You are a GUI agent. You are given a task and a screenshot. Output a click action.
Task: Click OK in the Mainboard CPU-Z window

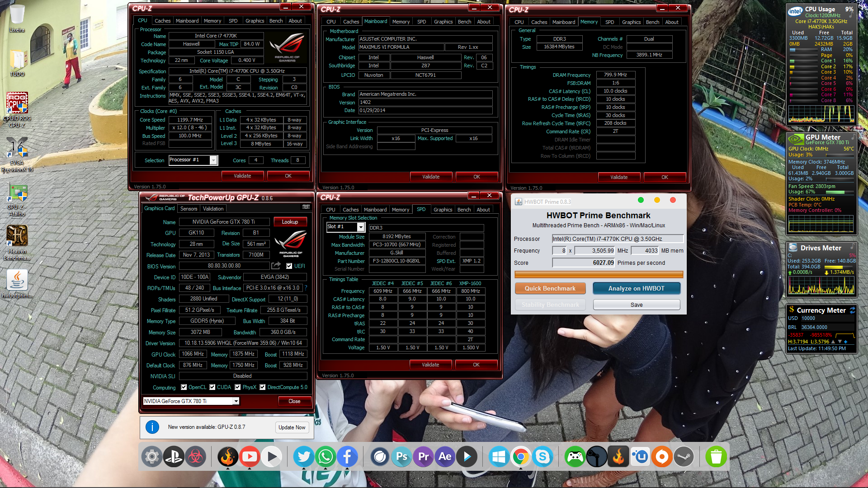[x=477, y=177]
